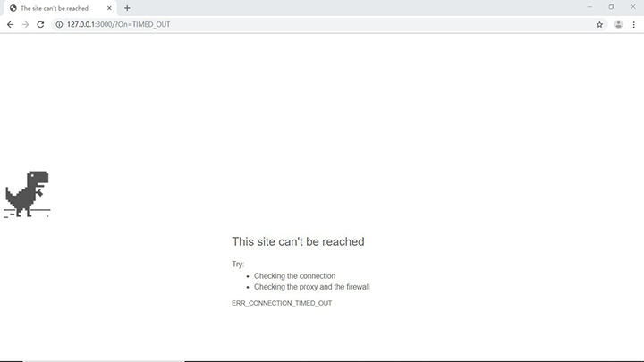Reload the timed-out page
The width and height of the screenshot is (644, 362).
point(40,24)
